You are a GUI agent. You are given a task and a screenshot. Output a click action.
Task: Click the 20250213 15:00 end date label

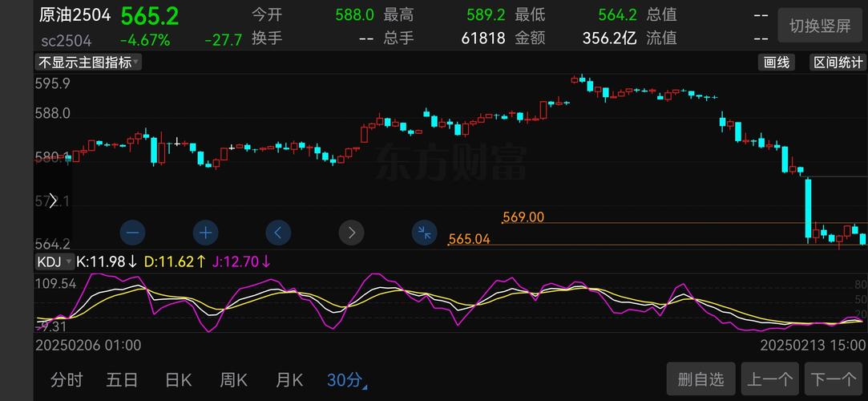813,346
